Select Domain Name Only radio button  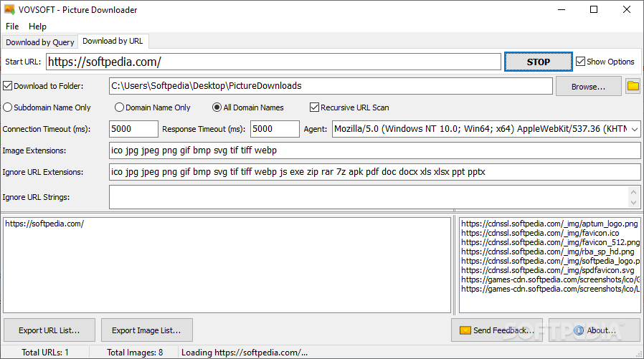click(119, 107)
